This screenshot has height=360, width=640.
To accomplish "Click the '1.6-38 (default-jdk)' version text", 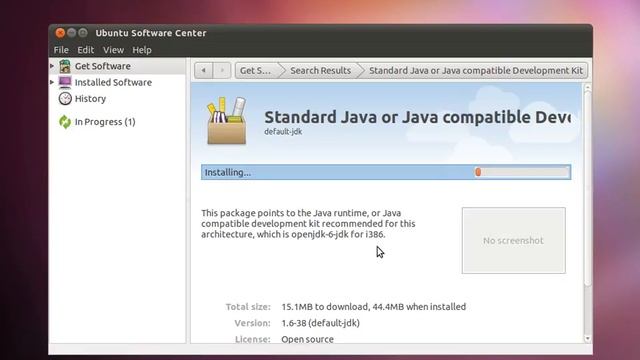I will 320,323.
